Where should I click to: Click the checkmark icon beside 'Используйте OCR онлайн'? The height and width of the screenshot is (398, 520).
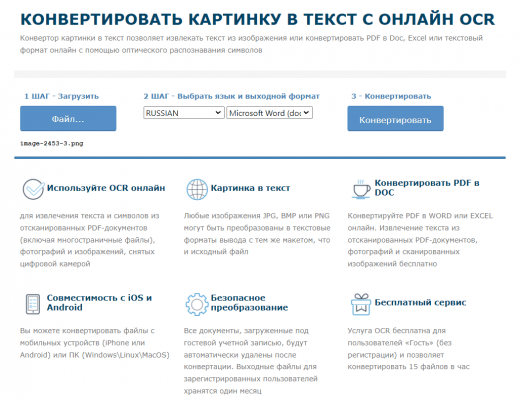(33, 189)
